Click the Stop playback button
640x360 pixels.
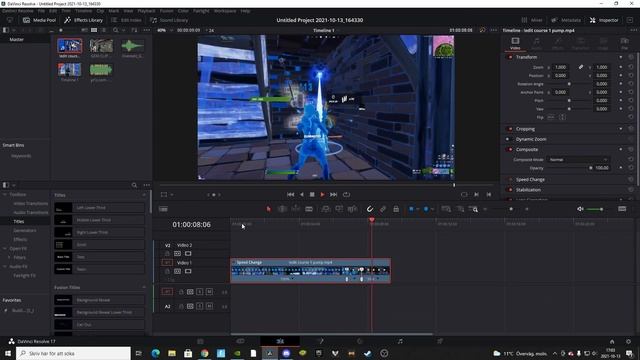pos(312,195)
